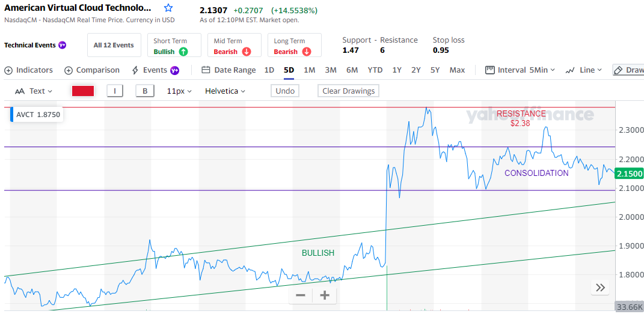Click the 33.66K volume label

pos(629,307)
